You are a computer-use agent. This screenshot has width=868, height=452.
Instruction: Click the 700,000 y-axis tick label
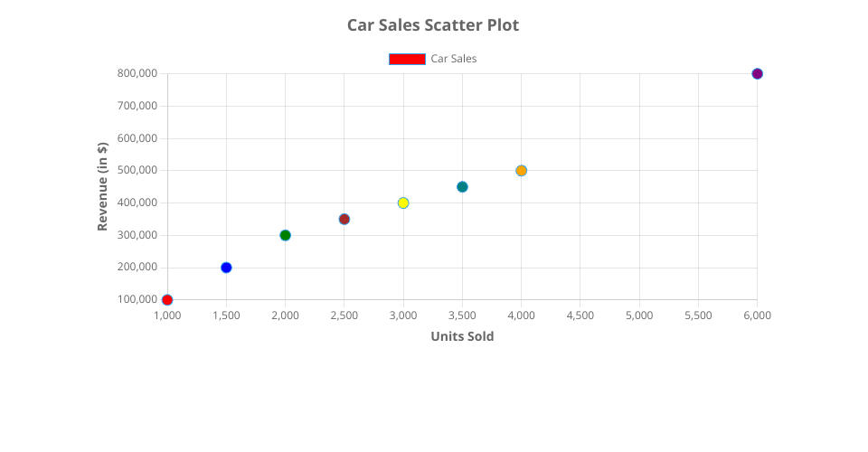137,106
